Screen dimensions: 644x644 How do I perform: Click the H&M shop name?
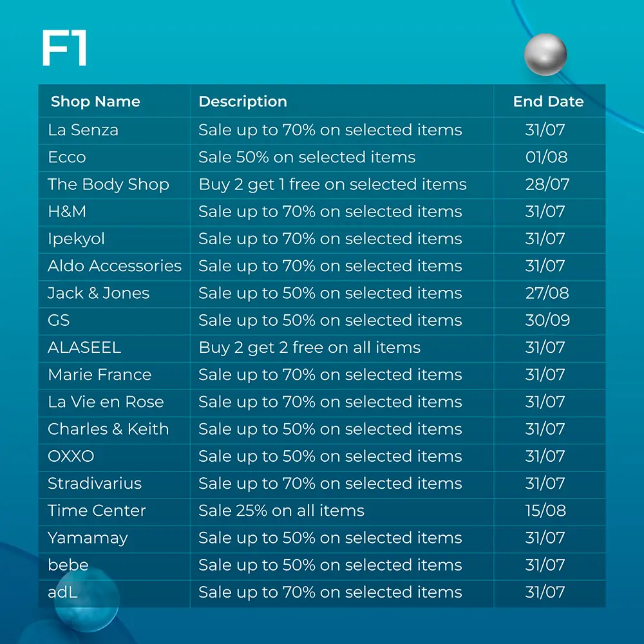point(67,212)
